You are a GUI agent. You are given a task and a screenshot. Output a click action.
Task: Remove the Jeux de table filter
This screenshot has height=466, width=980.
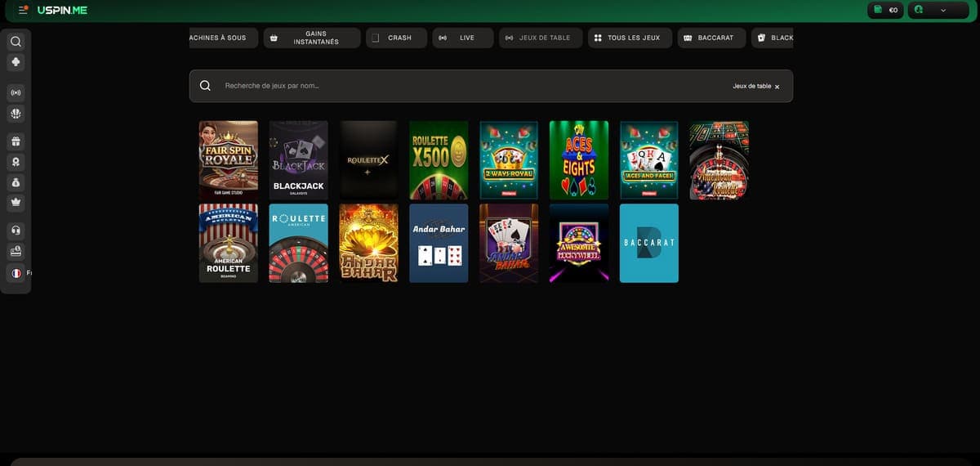[777, 87]
